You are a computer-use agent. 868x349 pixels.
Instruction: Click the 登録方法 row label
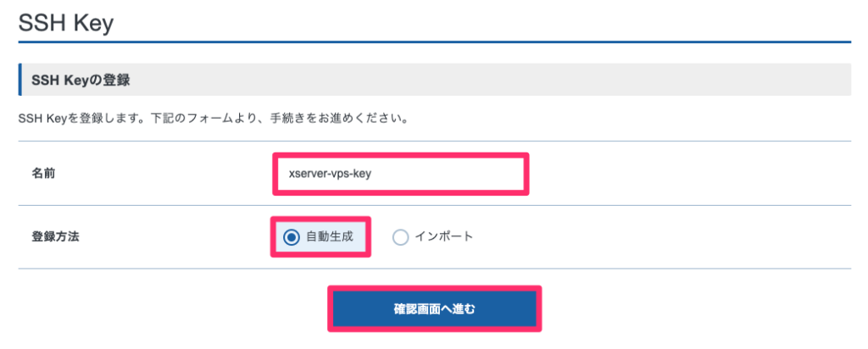coord(55,237)
